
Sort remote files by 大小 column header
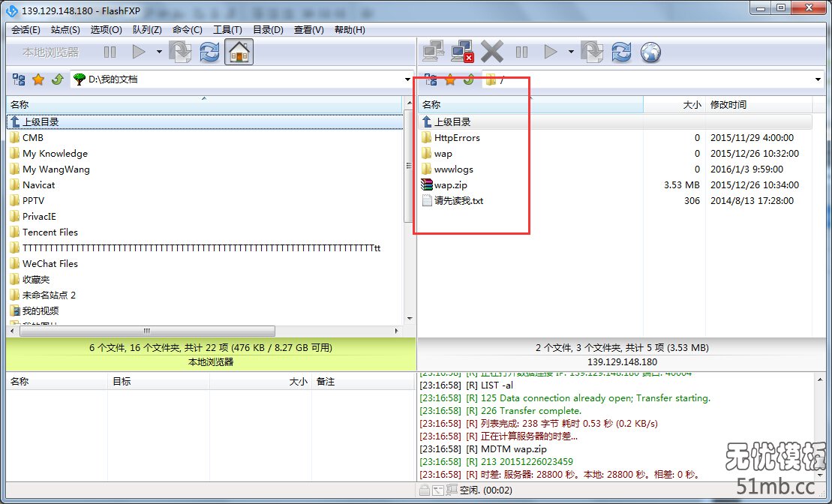[x=674, y=104]
